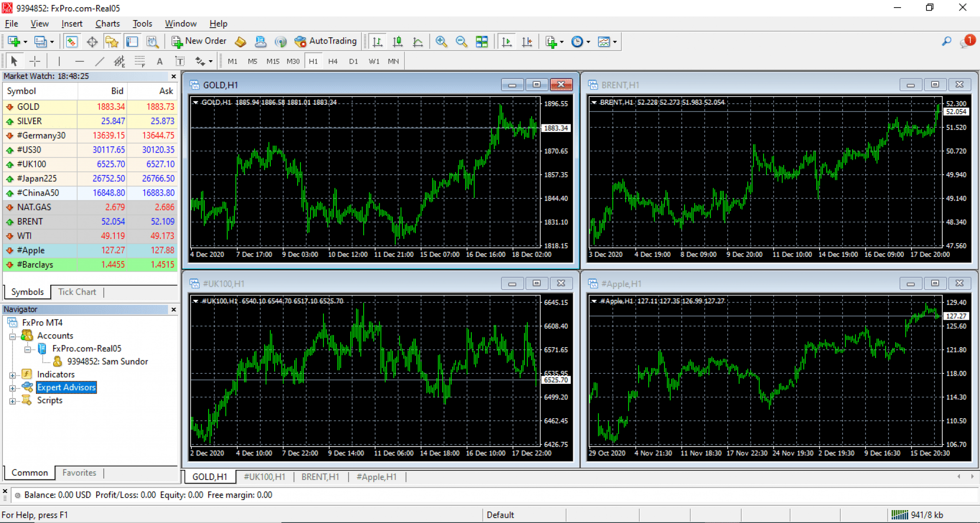Screen dimensions: 980x523
Task: Click the Indicators list toolbar icon
Action: 551,42
